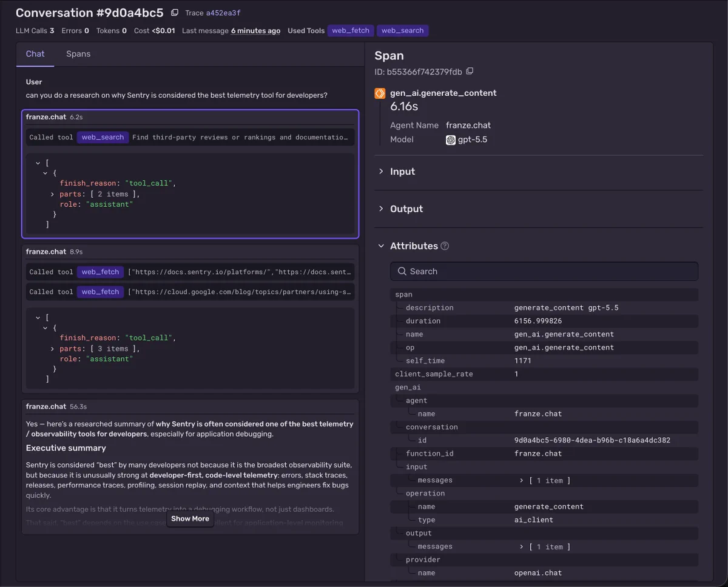
Task: Click the 'op' attribute row
Action: pyautogui.click(x=544, y=347)
